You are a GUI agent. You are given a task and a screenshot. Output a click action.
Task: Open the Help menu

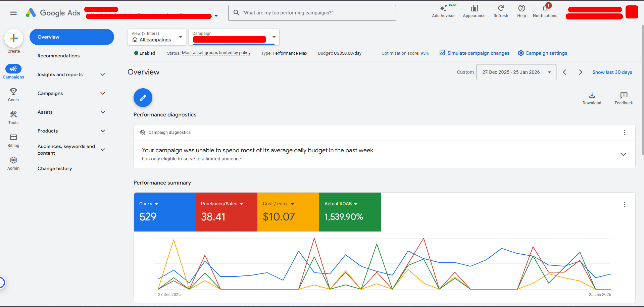pyautogui.click(x=522, y=11)
